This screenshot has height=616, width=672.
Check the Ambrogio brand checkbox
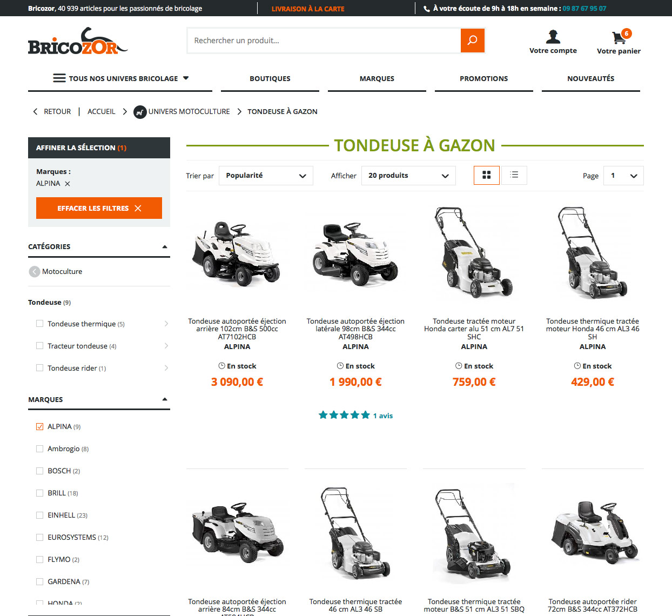click(x=39, y=448)
